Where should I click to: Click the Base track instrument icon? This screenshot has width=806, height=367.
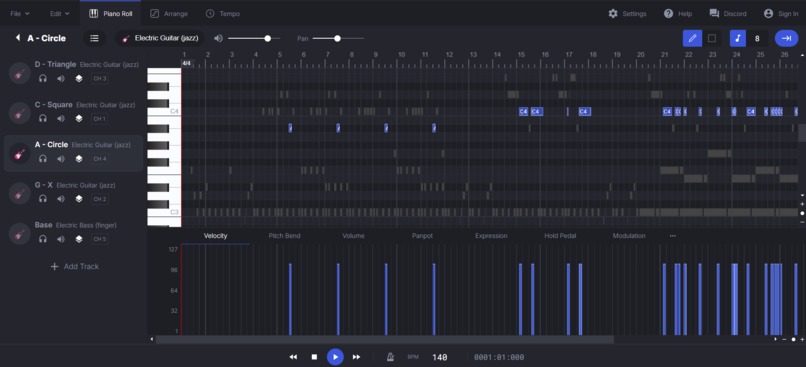[x=20, y=233]
